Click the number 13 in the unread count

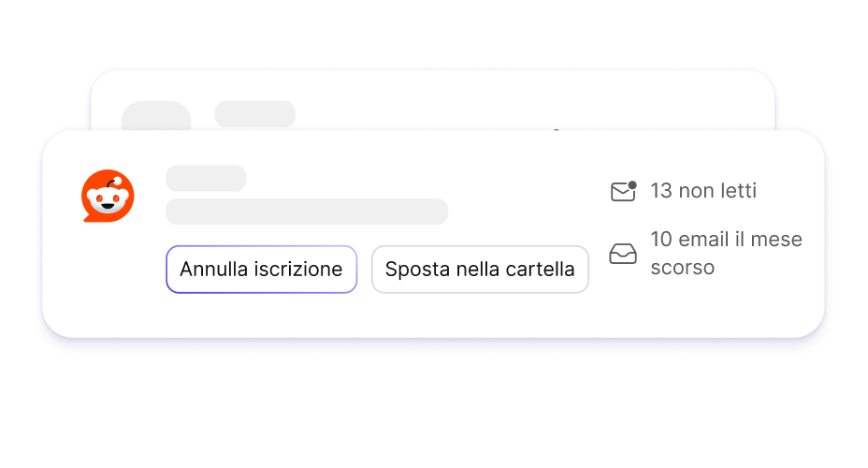(x=661, y=191)
